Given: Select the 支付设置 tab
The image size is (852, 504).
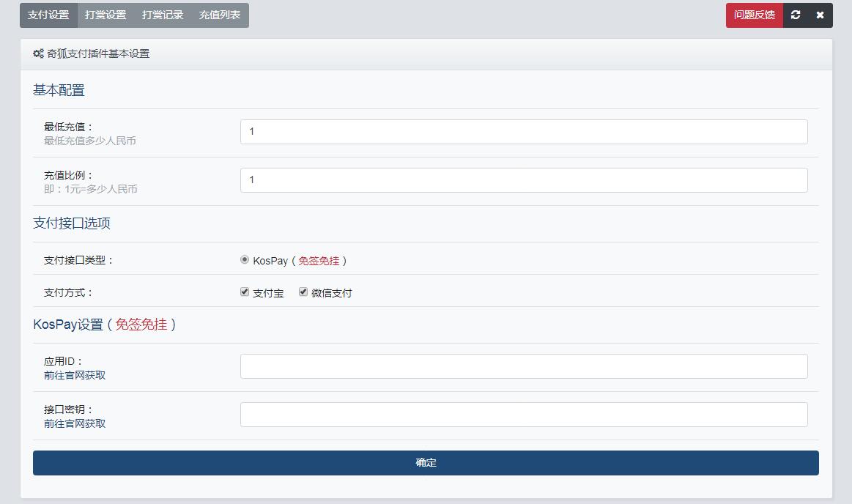Looking at the screenshot, I should coord(48,15).
